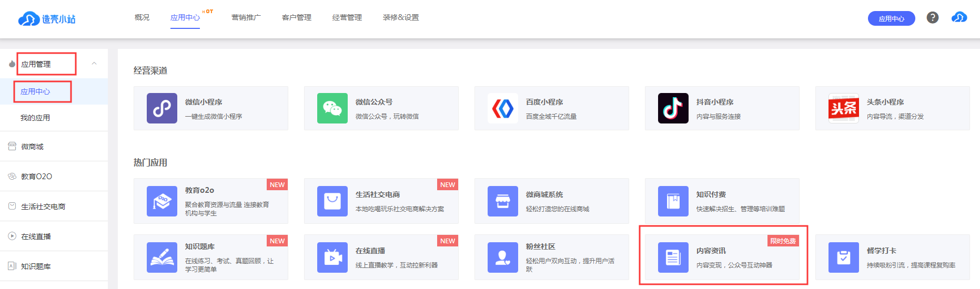The image size is (980, 289).
Task: Click the help question mark icon
Action: pyautogui.click(x=933, y=17)
